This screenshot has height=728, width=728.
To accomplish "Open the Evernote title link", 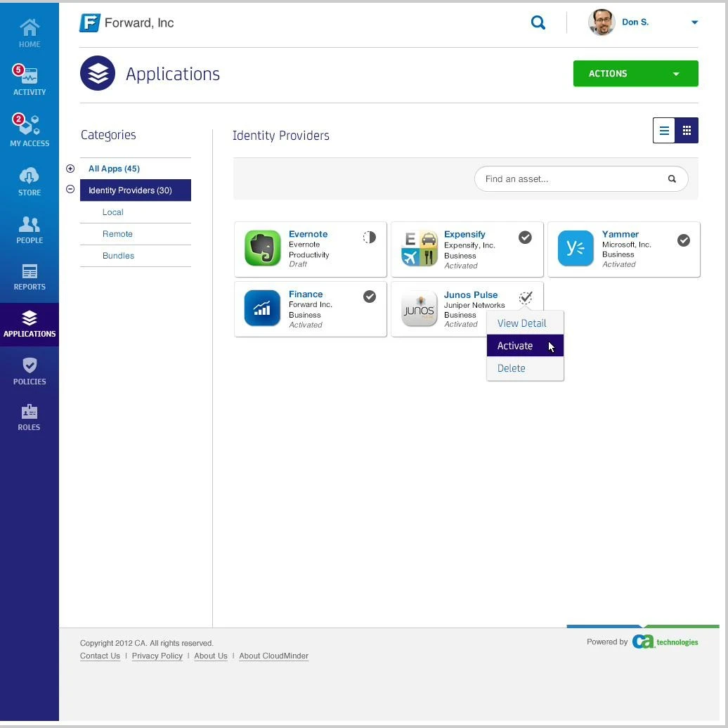I will (x=308, y=234).
